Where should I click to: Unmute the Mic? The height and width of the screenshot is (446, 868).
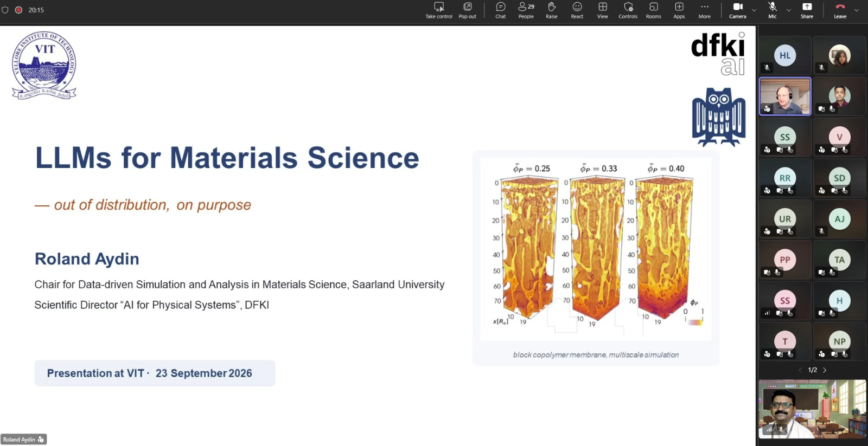pos(773,10)
